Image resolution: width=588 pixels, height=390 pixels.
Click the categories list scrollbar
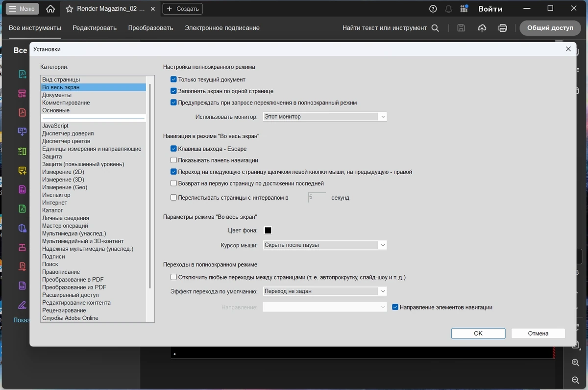[150, 186]
